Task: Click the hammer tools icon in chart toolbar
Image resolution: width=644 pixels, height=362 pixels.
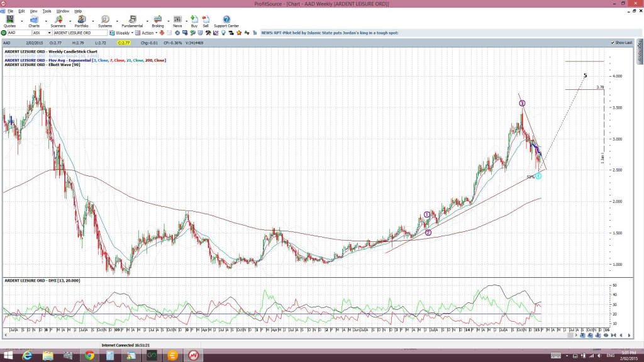Action: [x=208, y=33]
